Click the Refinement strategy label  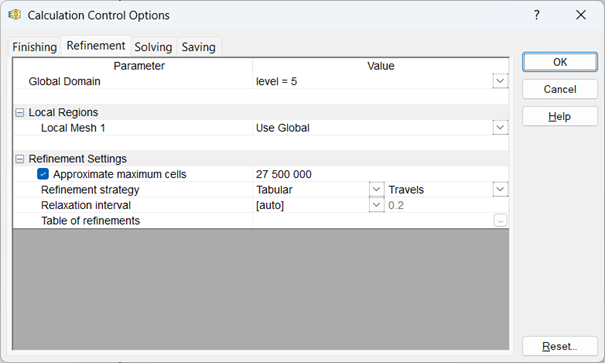point(90,190)
